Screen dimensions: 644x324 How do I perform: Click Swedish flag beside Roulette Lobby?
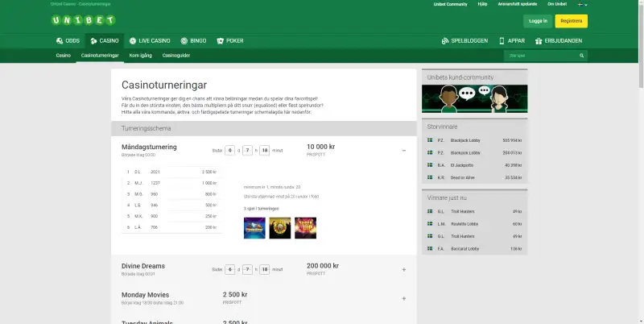(x=430, y=224)
